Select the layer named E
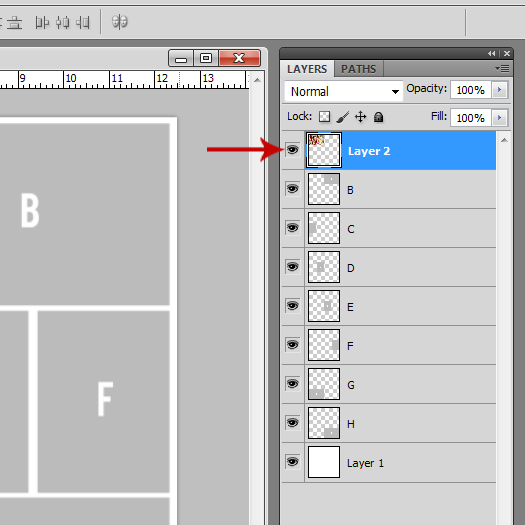Viewport: 525px width, 525px height. click(x=350, y=307)
